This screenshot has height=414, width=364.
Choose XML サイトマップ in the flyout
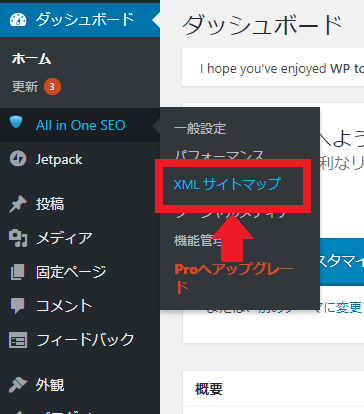click(x=227, y=184)
